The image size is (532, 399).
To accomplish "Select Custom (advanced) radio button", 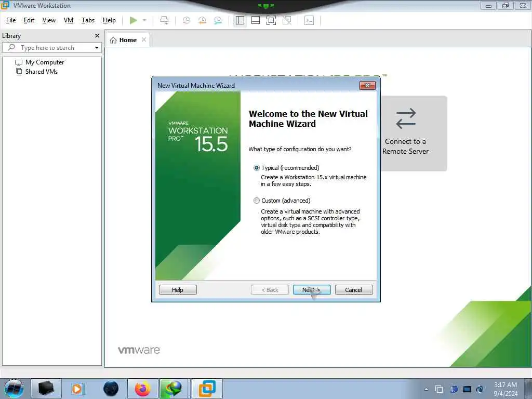I will (257, 201).
